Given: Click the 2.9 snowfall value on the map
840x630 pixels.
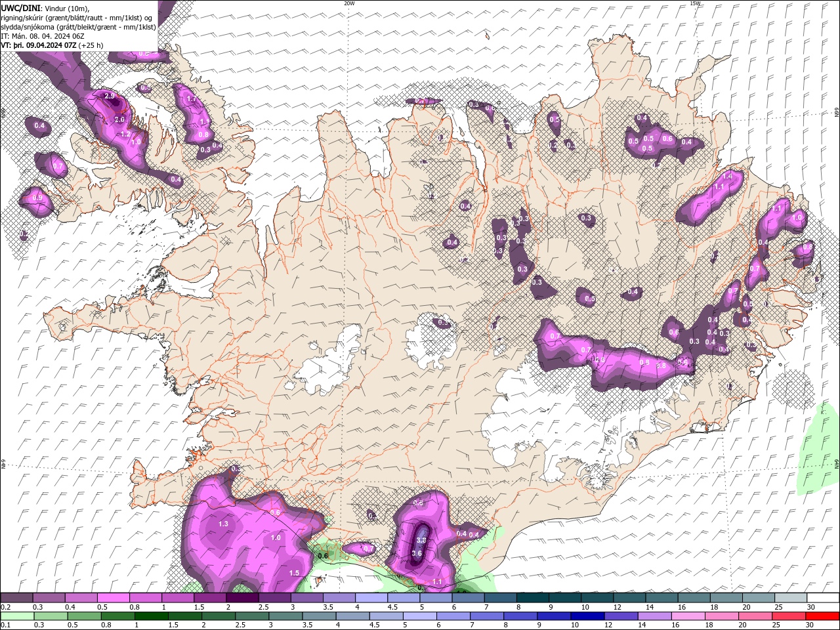Looking at the screenshot, I should (110, 97).
